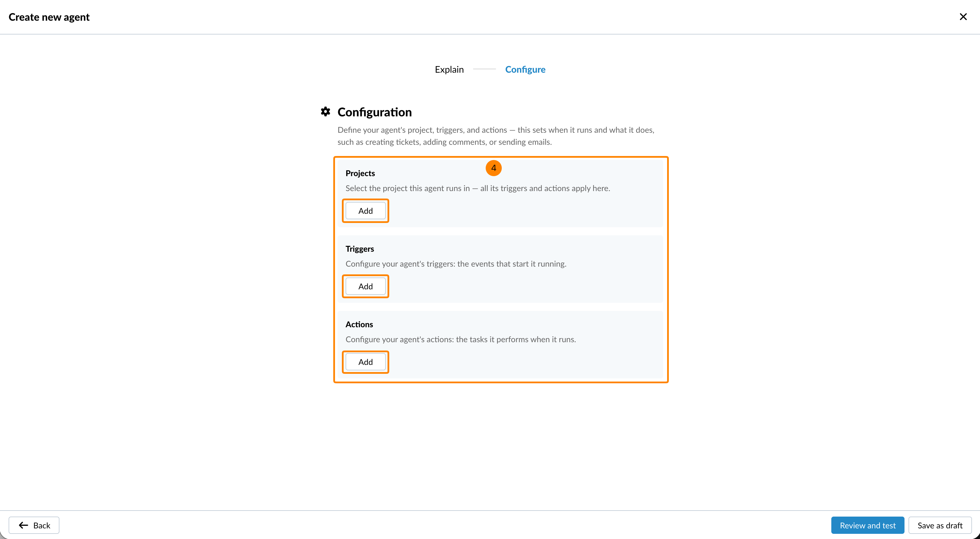This screenshot has width=980, height=539.
Task: Click the Triggers description about events
Action: click(456, 264)
